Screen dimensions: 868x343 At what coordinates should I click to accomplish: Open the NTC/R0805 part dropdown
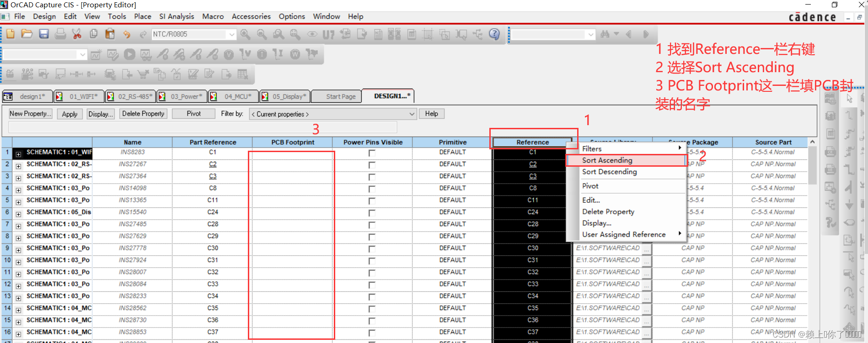[232, 34]
